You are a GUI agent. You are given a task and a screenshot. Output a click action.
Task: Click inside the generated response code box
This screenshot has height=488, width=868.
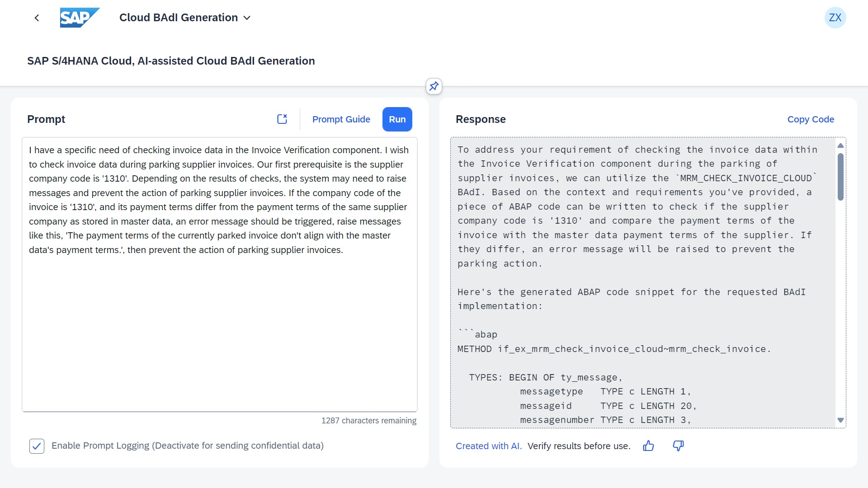click(643, 282)
